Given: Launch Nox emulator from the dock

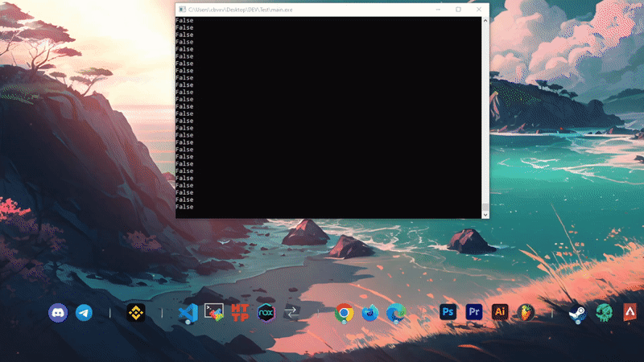Looking at the screenshot, I should tap(266, 313).
